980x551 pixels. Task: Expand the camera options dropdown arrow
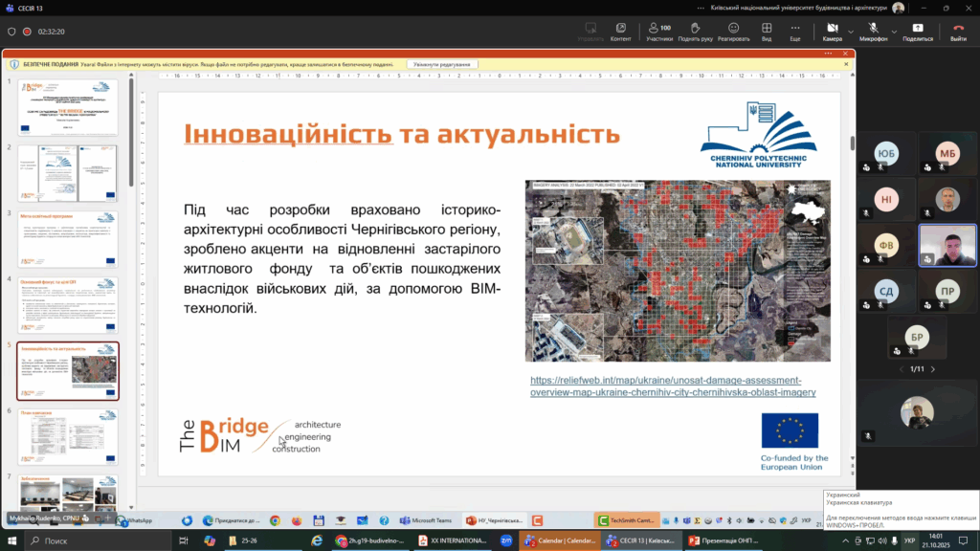coord(851,32)
